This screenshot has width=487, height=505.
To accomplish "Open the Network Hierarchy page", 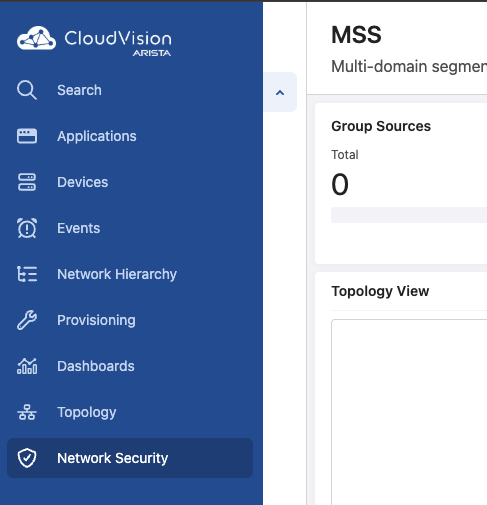I will 117,274.
